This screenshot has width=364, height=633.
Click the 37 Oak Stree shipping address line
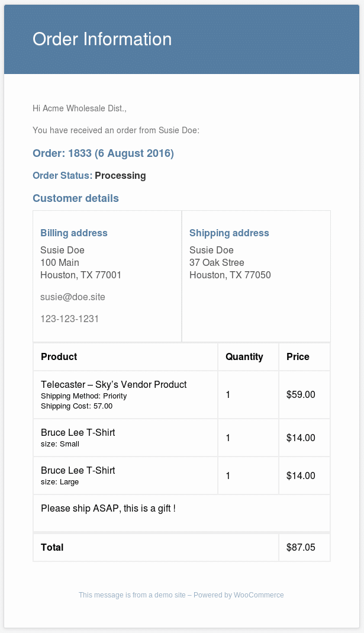[x=217, y=262]
